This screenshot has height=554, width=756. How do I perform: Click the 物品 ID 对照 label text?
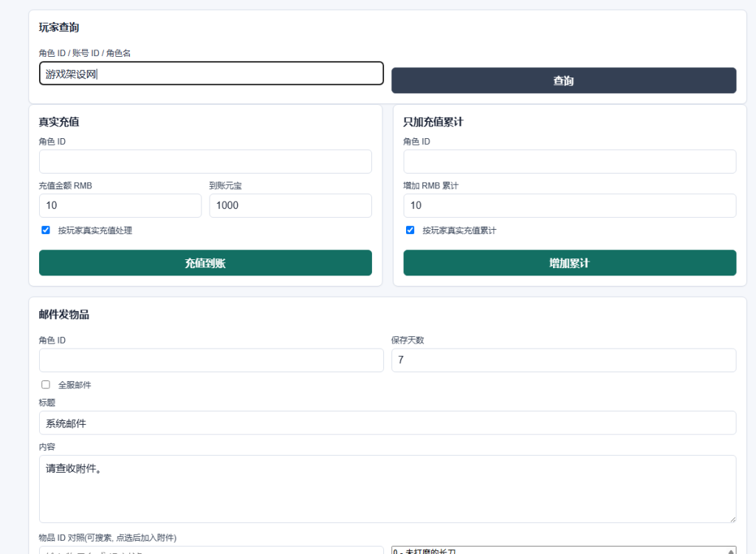click(108, 538)
